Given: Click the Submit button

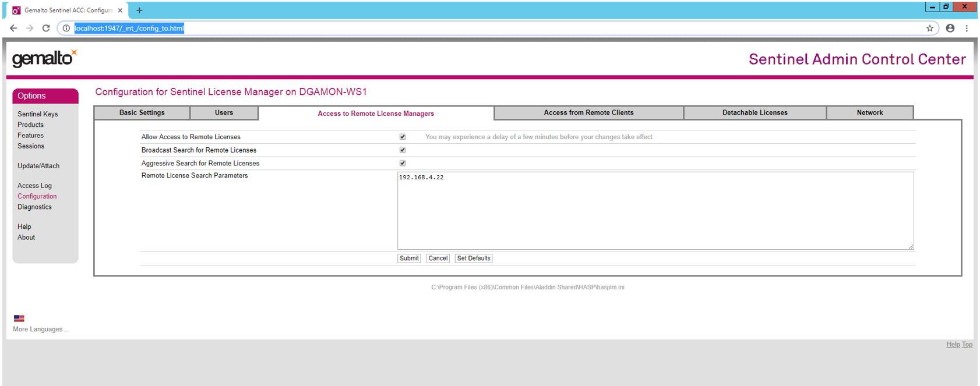Looking at the screenshot, I should click(409, 258).
